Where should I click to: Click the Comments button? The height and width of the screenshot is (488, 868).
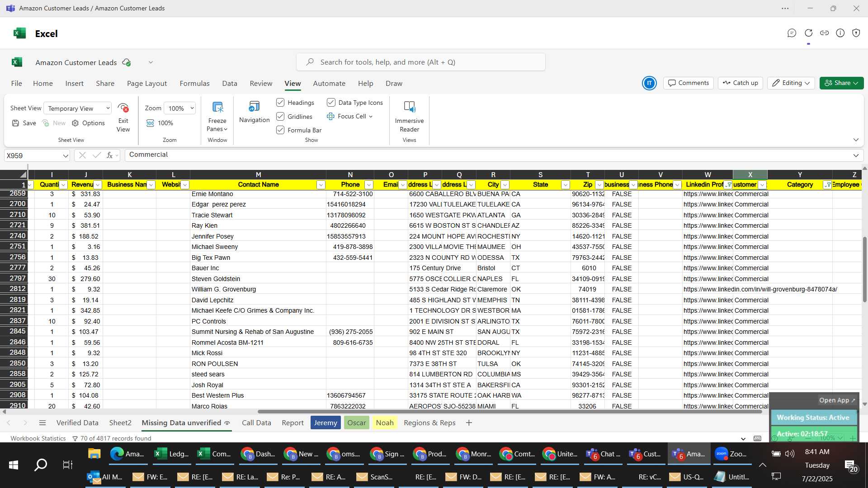click(x=689, y=83)
